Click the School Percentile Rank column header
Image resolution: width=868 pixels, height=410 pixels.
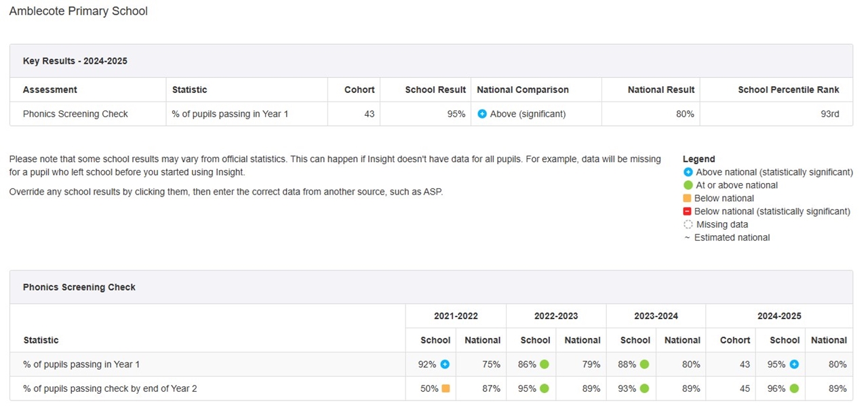(x=788, y=89)
